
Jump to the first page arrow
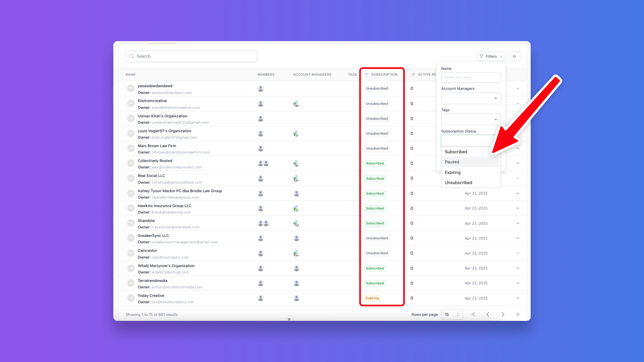click(473, 314)
